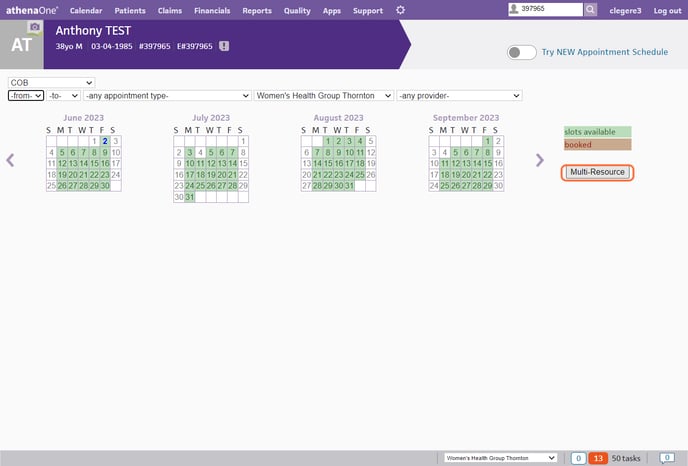This screenshot has width=688, height=466.
Task: Select July 31 on the calendar
Action: 190,197
